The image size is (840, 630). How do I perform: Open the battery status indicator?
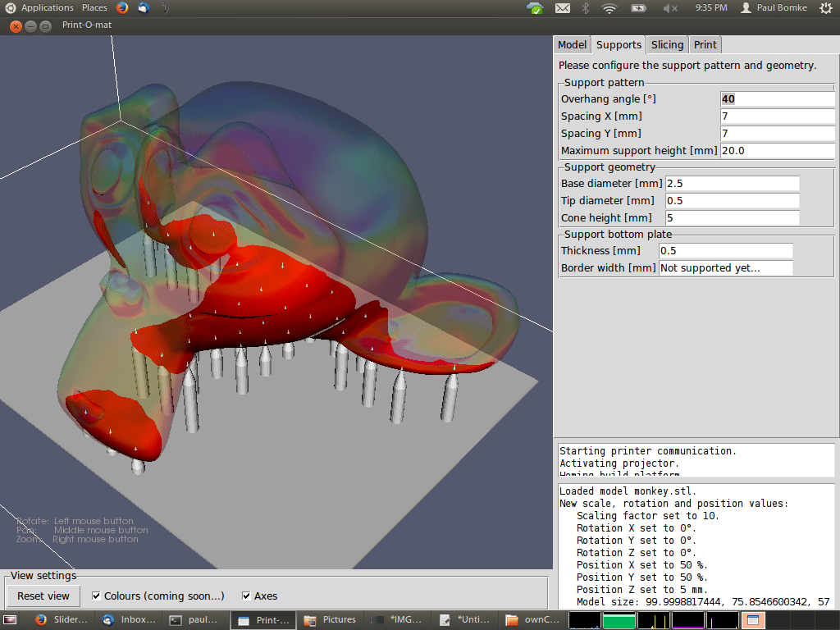tap(638, 8)
